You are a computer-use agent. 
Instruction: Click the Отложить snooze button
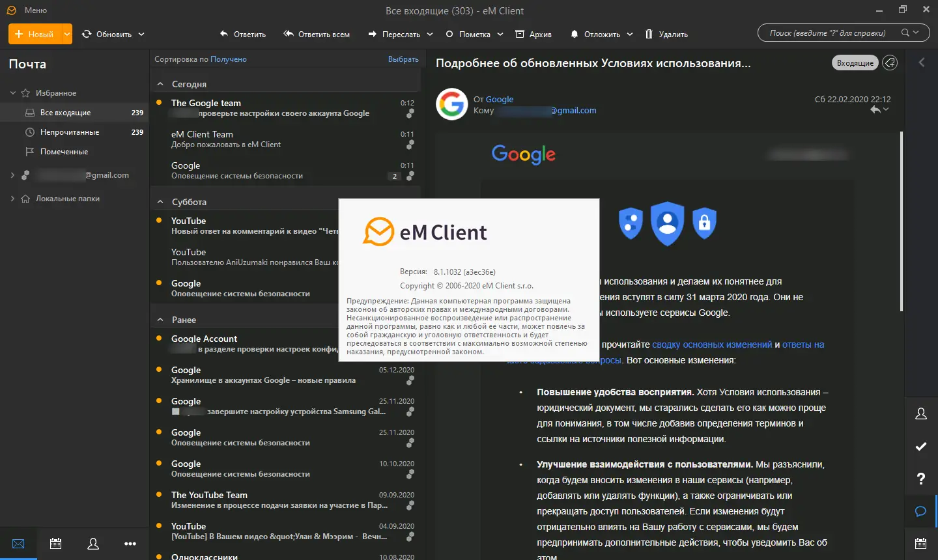[595, 35]
